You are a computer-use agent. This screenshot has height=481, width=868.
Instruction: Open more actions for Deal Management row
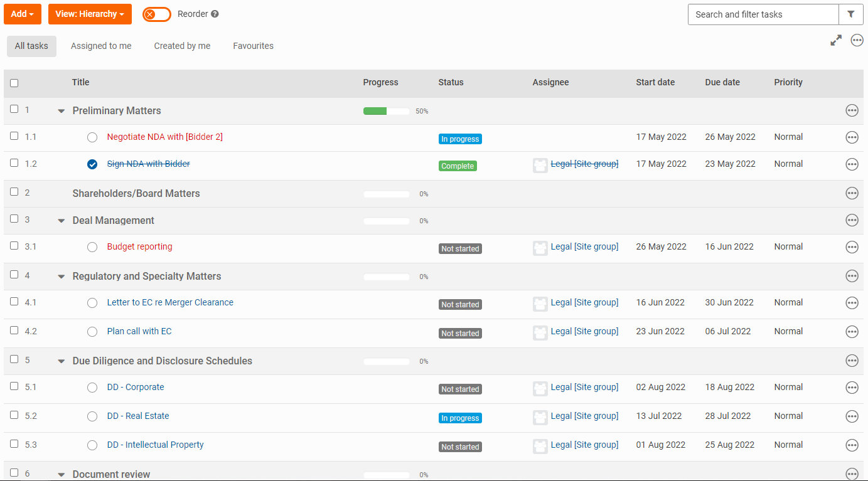click(x=852, y=220)
